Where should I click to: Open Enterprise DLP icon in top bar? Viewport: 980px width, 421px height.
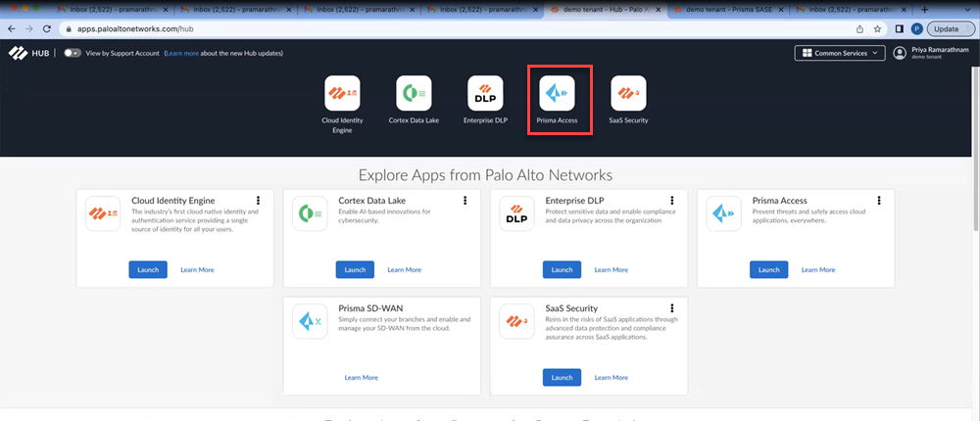tap(486, 93)
